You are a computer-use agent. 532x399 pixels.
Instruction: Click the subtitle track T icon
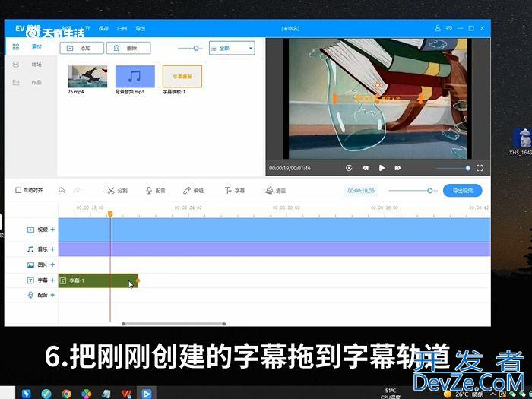[30, 280]
